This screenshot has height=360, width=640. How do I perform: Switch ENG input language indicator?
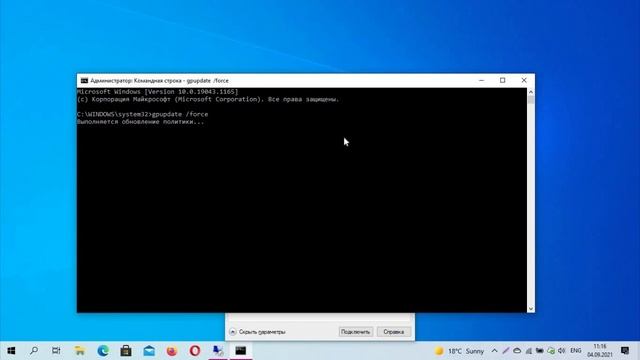point(576,351)
